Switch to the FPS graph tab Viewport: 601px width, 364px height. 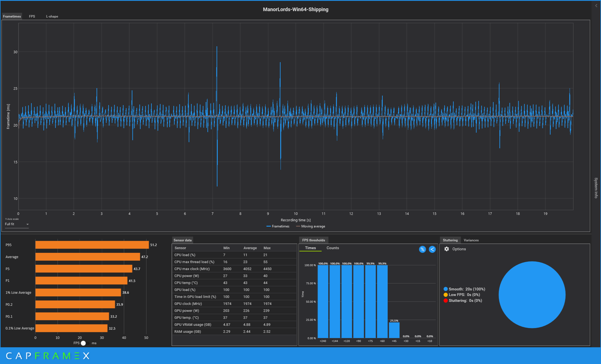tap(32, 16)
